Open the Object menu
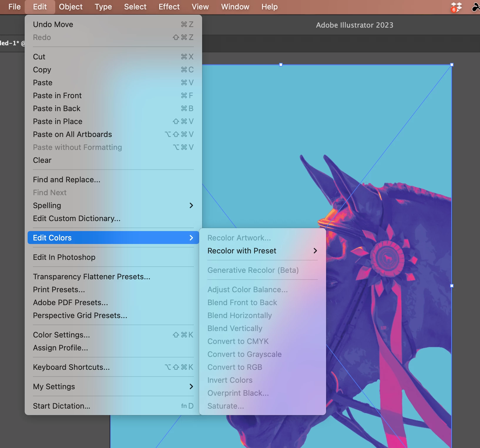 [71, 7]
